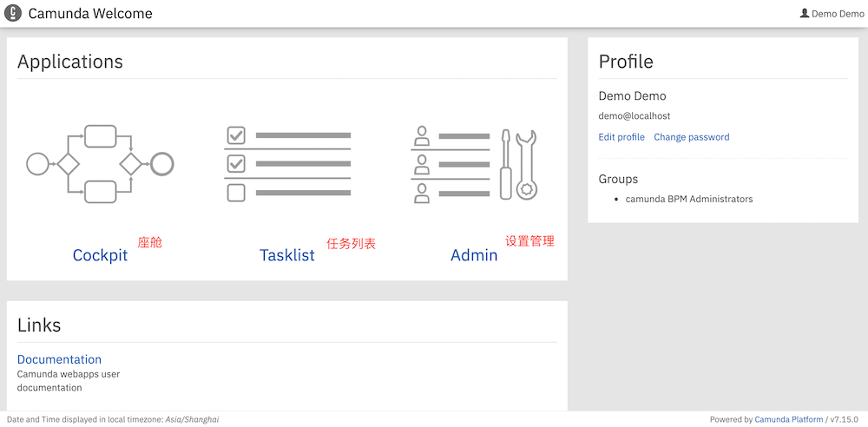The width and height of the screenshot is (868, 427).
Task: Click the Camunda Welcome header title
Action: [x=90, y=13]
